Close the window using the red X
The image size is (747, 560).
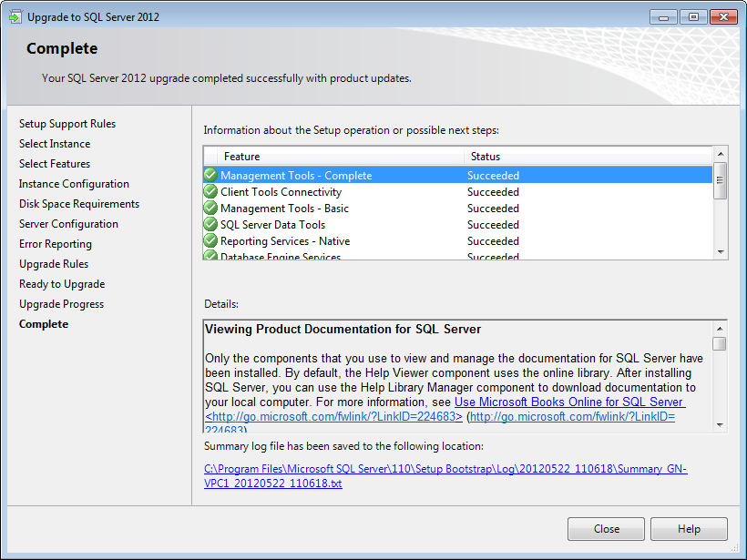[723, 17]
